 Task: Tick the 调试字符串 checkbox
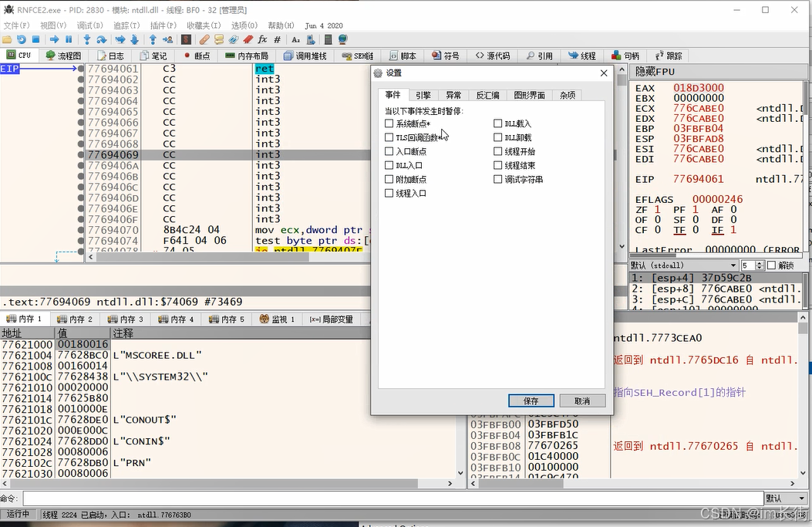(497, 179)
